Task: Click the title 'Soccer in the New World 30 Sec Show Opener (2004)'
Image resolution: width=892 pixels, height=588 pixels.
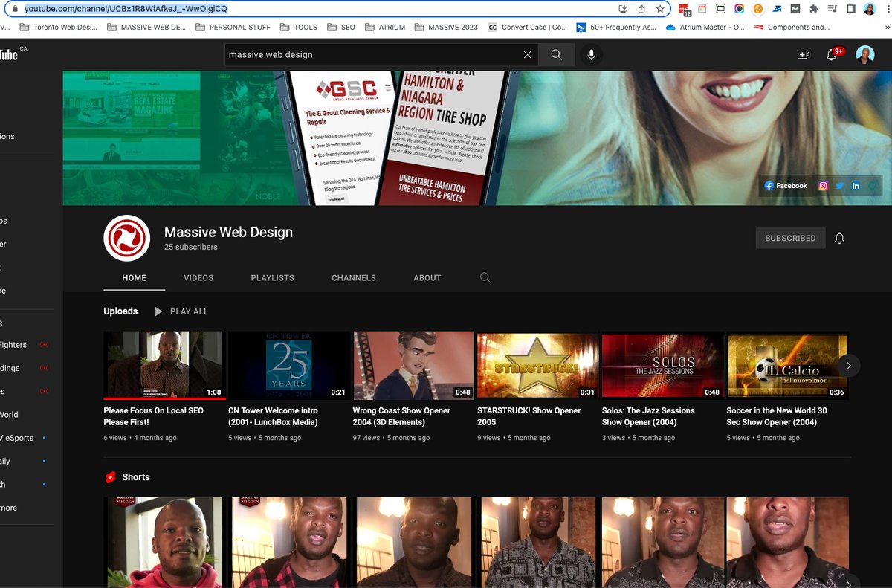Action: tap(777, 416)
